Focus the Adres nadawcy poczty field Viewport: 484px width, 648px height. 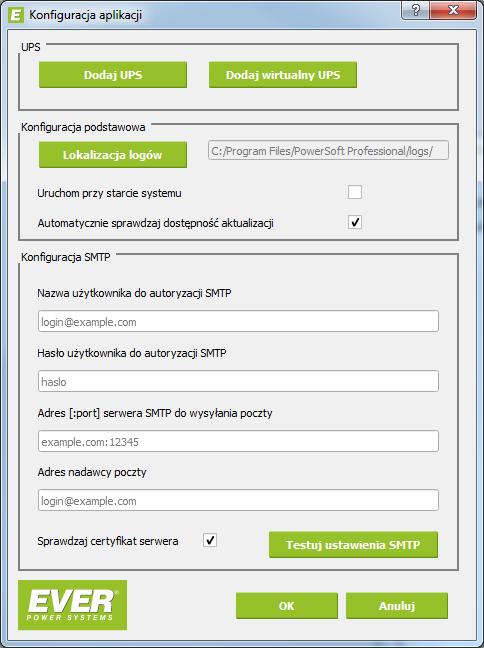click(238, 500)
